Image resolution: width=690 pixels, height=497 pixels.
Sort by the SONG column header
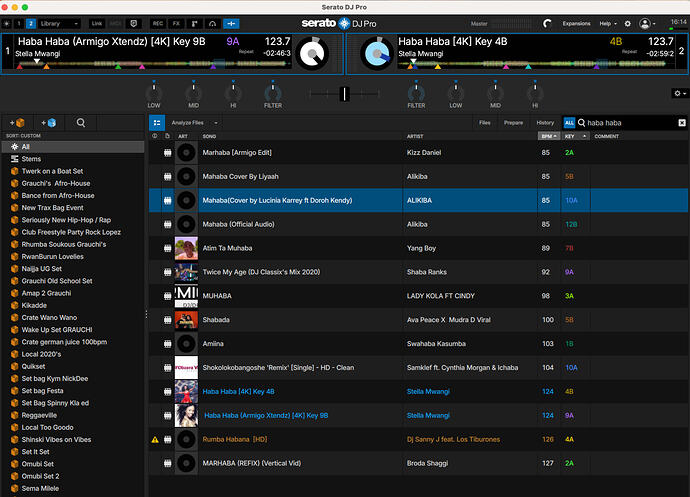click(209, 136)
